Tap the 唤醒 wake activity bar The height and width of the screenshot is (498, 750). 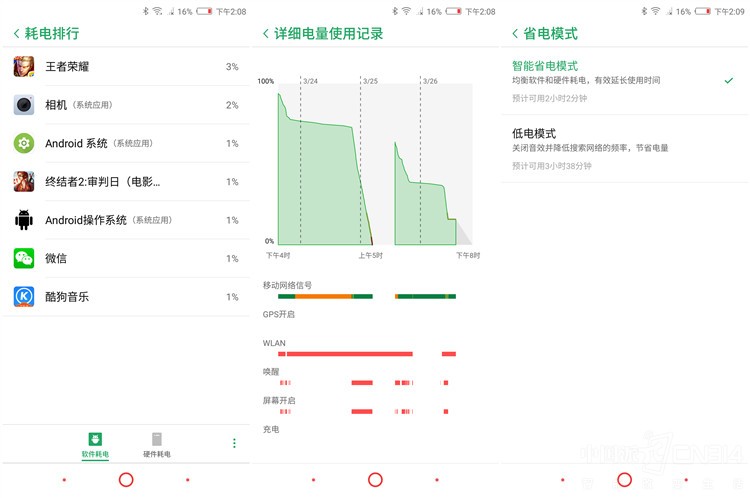(364, 383)
